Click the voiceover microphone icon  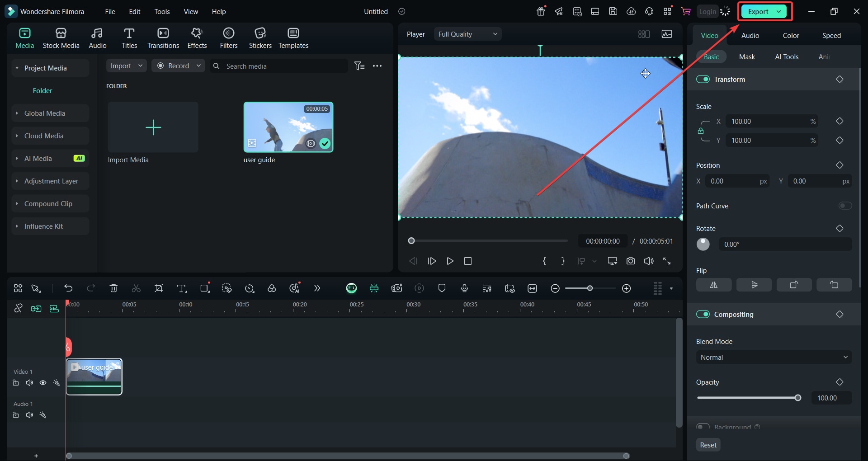[464, 288]
